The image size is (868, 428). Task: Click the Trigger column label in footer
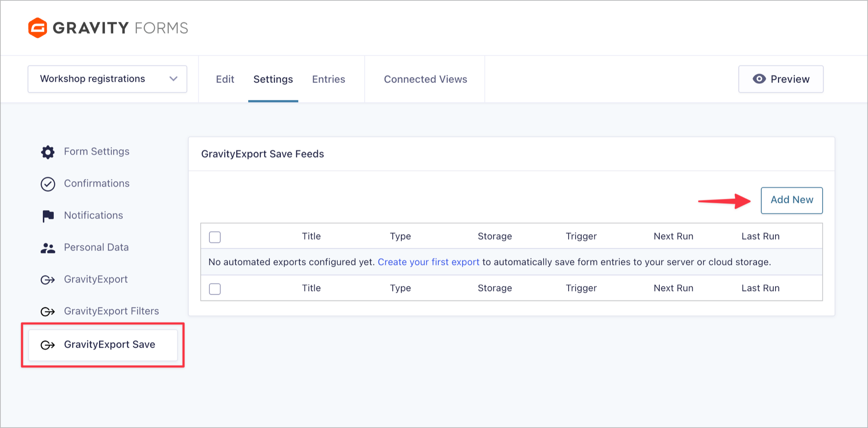pyautogui.click(x=581, y=288)
